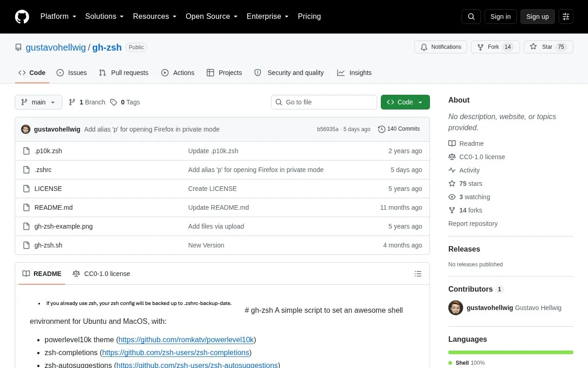Image resolution: width=588 pixels, height=368 pixels.
Task: Click the Go to file search field
Action: point(324,102)
